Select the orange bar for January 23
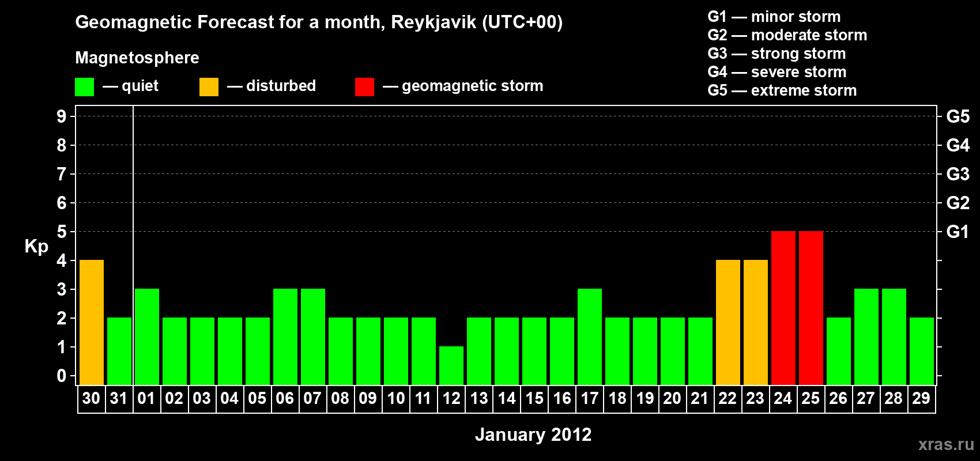Screen dimensions: 980x461 [756, 322]
